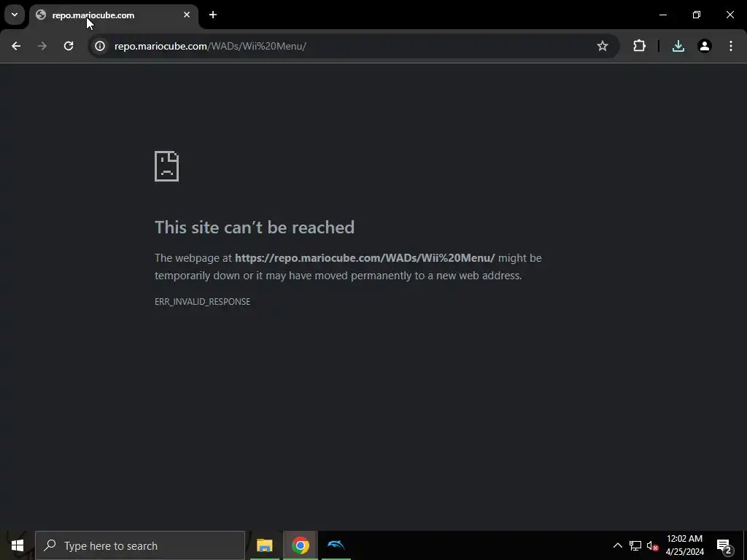Viewport: 747px width, 560px height.
Task: Open Dolphin emulator from taskbar
Action: [336, 545]
